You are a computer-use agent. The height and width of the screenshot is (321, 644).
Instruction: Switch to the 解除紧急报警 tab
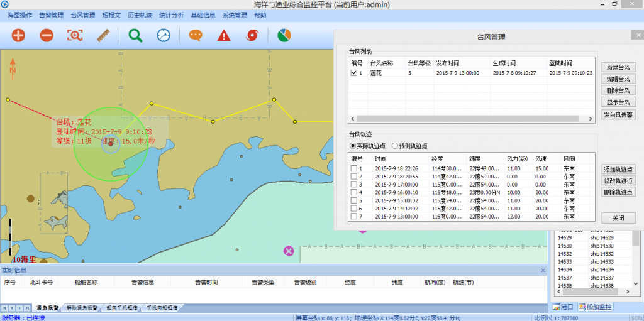82,307
